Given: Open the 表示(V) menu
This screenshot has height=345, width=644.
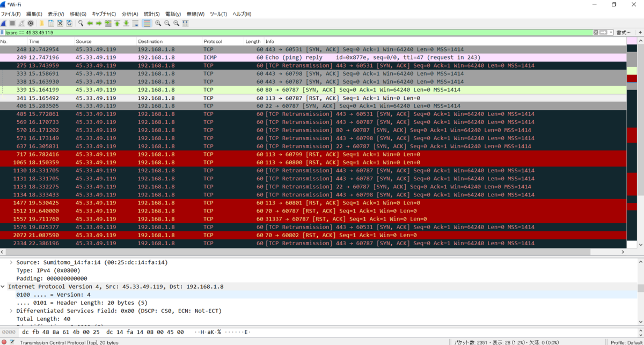Looking at the screenshot, I should point(56,14).
